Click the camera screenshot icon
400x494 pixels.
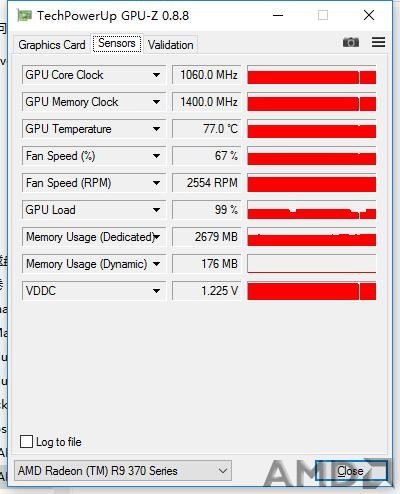tap(351, 42)
